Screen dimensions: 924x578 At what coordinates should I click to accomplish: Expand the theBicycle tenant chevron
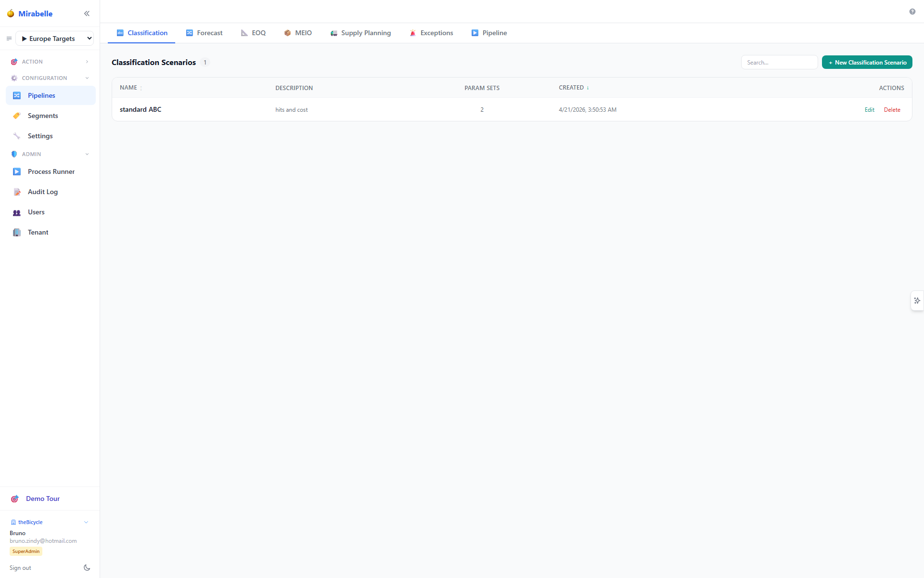(x=86, y=522)
